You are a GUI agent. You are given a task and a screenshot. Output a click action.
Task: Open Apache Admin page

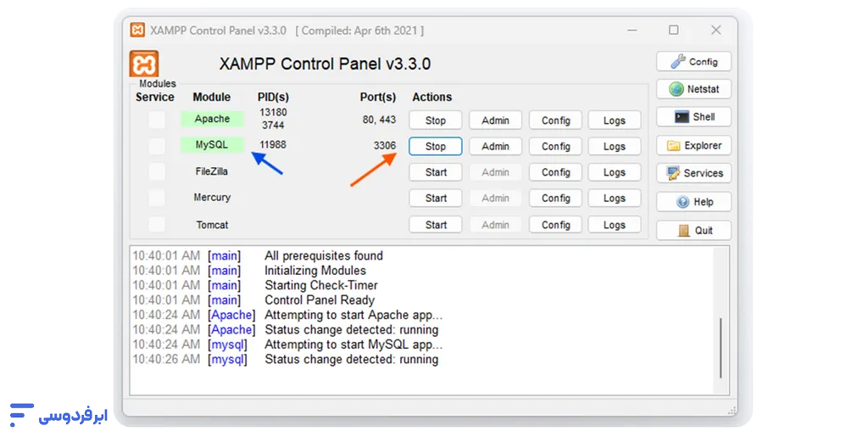coord(495,120)
